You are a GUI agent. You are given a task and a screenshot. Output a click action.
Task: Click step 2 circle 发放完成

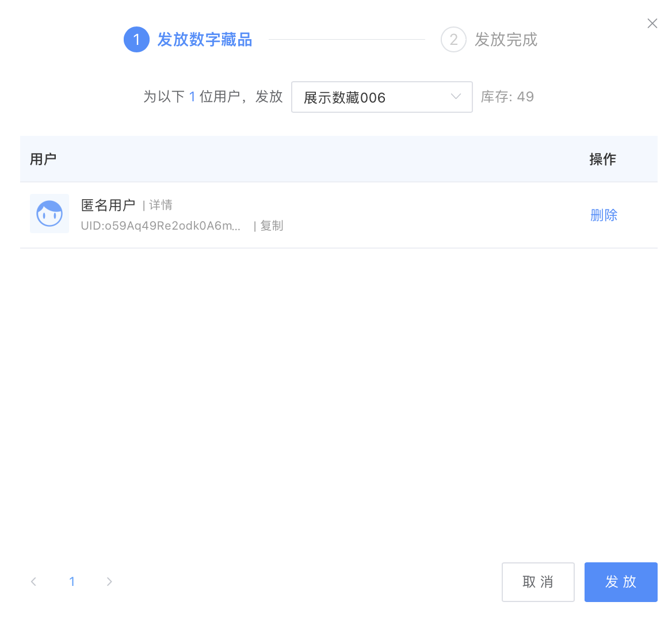453,40
